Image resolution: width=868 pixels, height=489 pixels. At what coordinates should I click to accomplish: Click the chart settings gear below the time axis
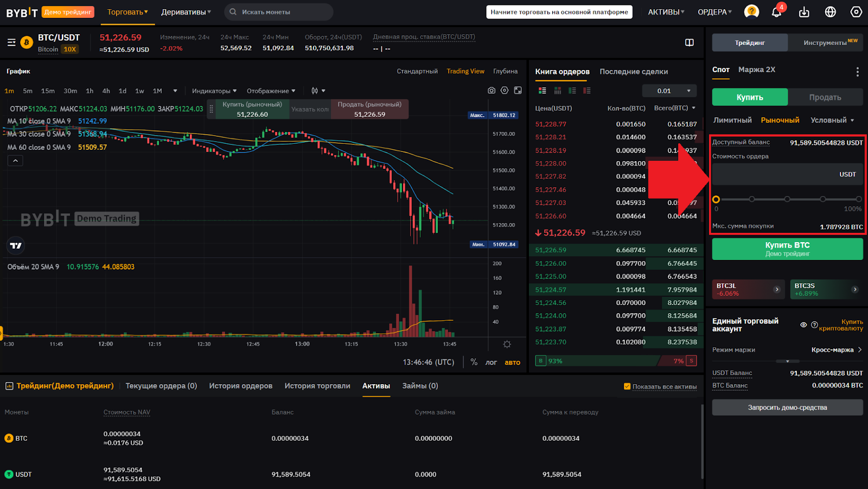(507, 344)
